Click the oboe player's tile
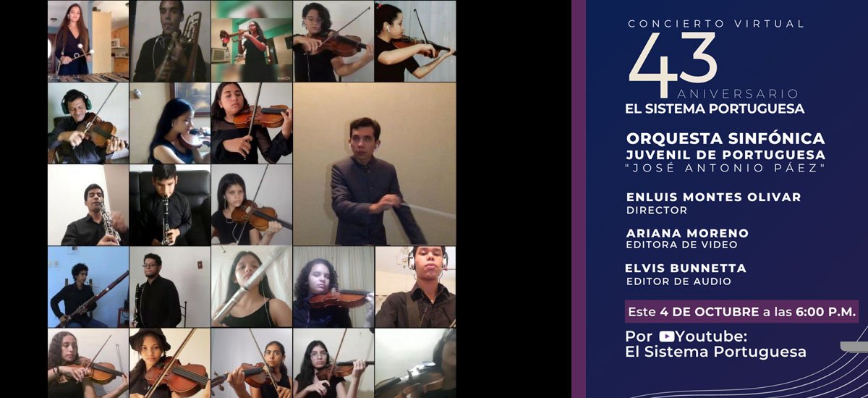Image resolution: width=868 pixels, height=398 pixels. [x=88, y=205]
